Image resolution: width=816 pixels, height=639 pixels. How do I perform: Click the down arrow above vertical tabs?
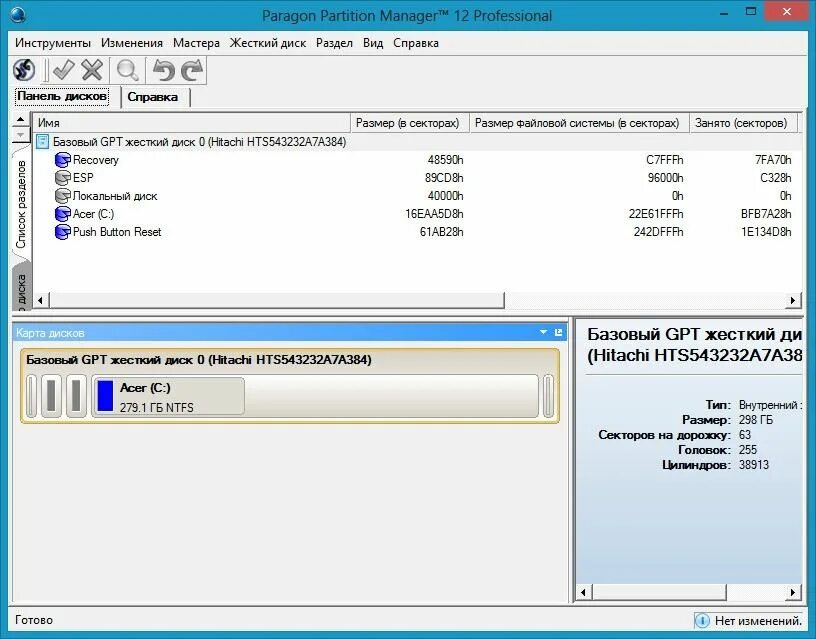pos(20,135)
